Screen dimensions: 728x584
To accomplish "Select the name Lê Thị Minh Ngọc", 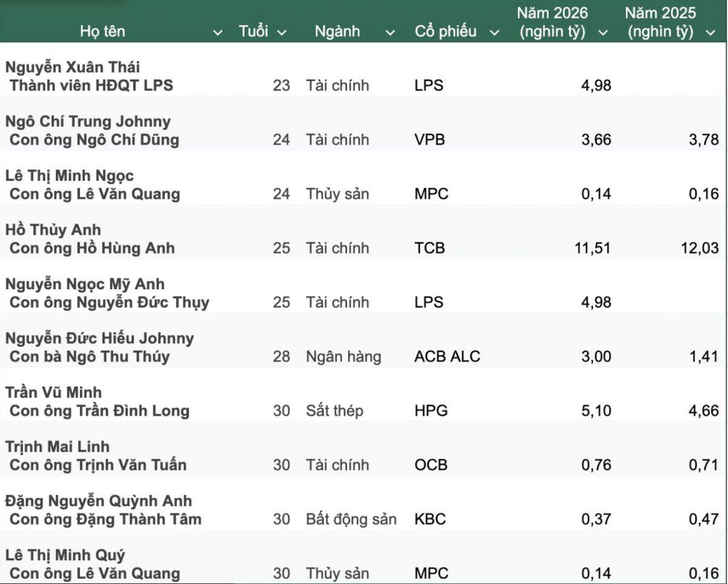I will pyautogui.click(x=70, y=176).
